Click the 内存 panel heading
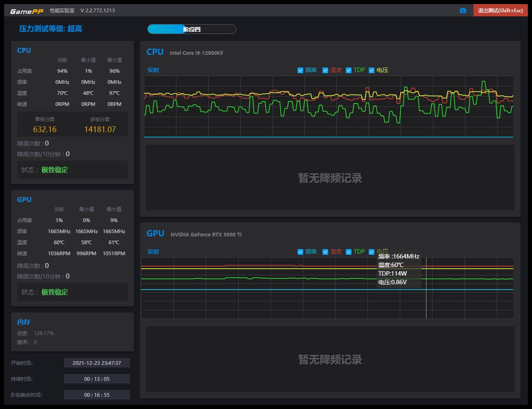Viewport: 532px width, 409px height. pos(24,322)
